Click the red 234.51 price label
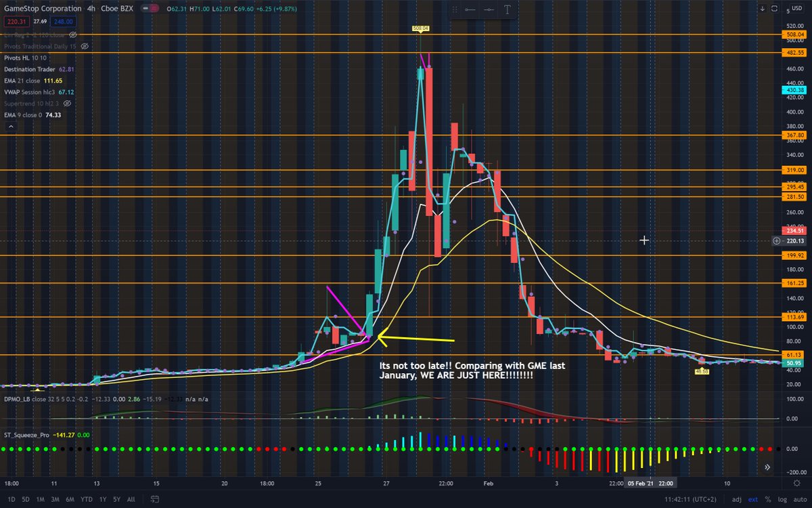The height and width of the screenshot is (508, 812). (x=794, y=230)
